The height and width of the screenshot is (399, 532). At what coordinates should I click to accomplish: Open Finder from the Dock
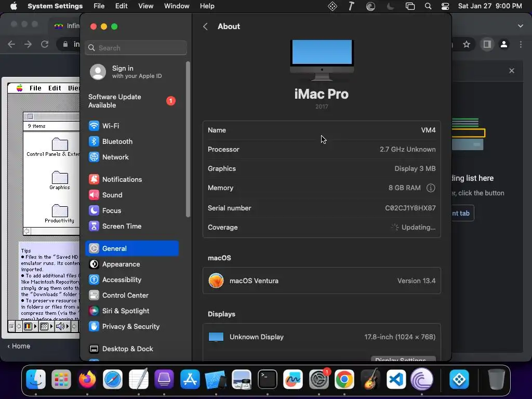tap(36, 379)
